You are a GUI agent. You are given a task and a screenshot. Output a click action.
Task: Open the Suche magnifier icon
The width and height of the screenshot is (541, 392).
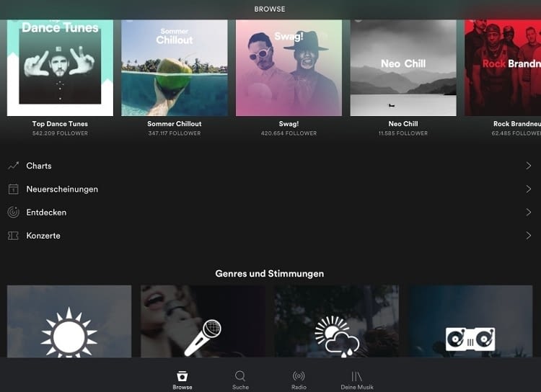pyautogui.click(x=240, y=376)
